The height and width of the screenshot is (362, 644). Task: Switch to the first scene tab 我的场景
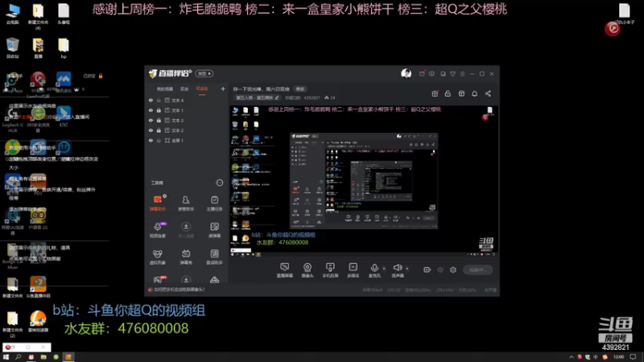point(165,89)
